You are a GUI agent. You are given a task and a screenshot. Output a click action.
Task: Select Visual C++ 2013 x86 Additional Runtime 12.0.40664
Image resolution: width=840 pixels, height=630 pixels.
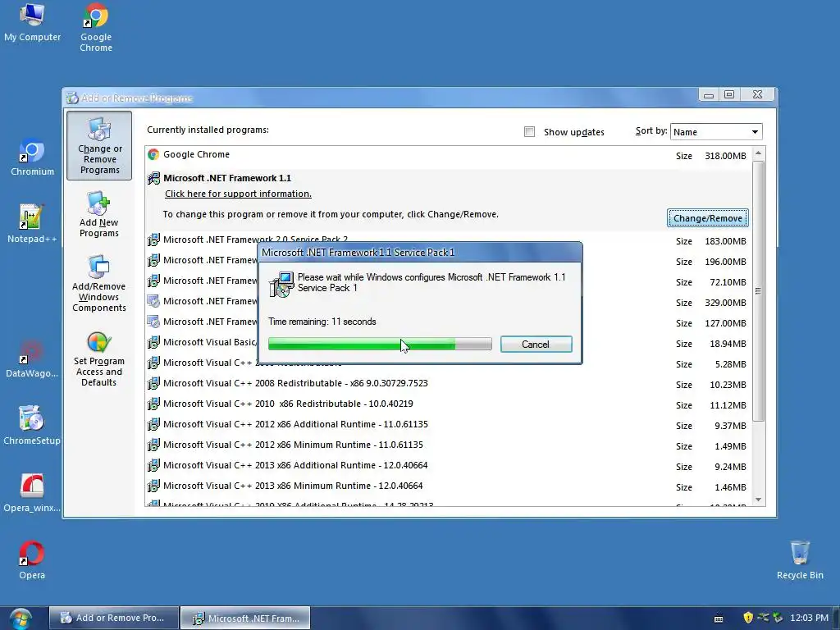449,466
